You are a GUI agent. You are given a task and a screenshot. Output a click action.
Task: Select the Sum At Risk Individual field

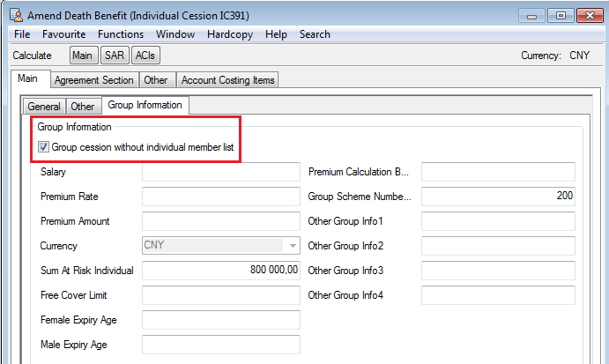tap(220, 271)
